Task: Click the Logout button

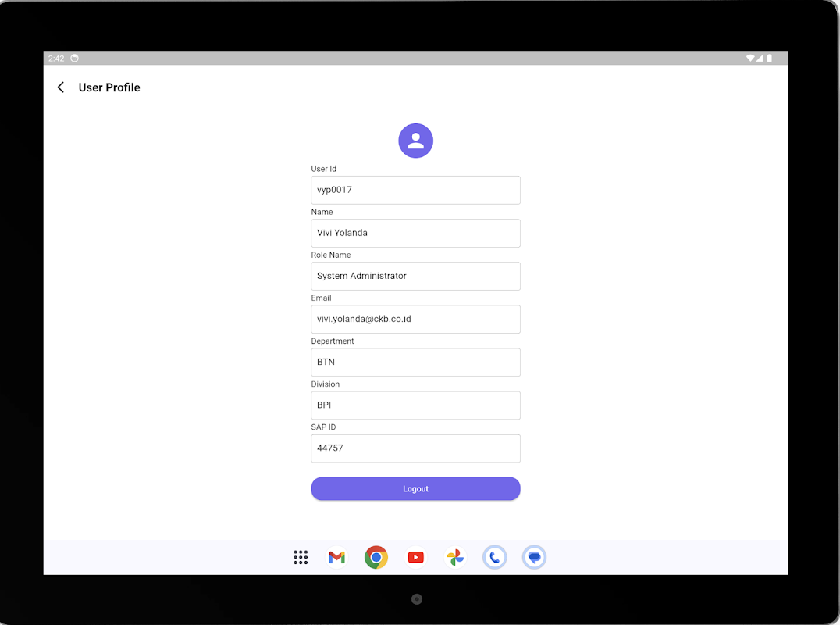Action: click(x=416, y=489)
